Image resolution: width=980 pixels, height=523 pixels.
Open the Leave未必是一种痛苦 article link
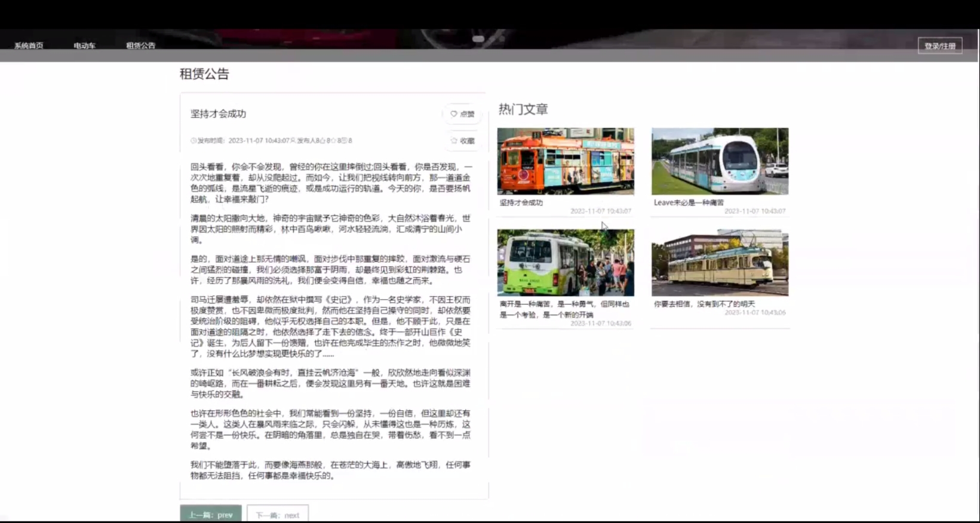689,202
